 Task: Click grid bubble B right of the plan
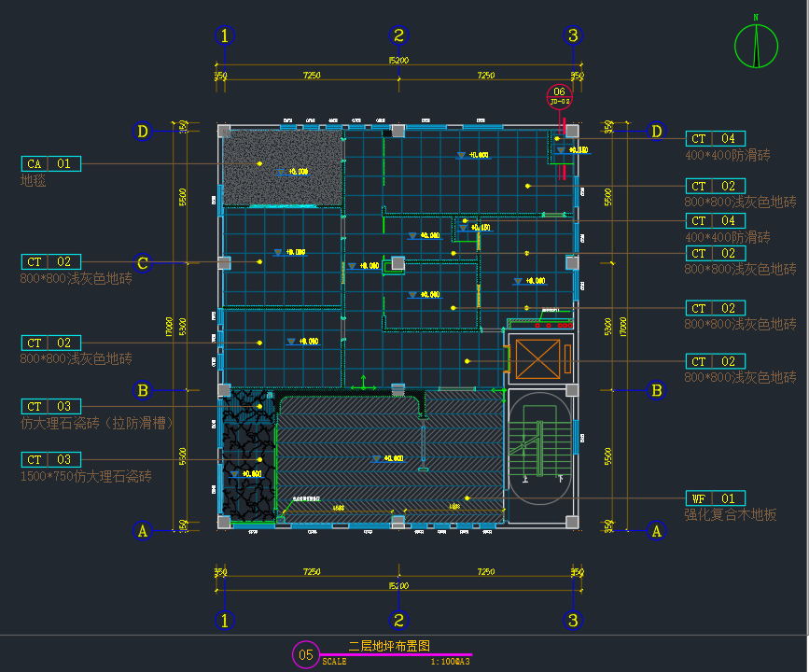click(x=656, y=390)
